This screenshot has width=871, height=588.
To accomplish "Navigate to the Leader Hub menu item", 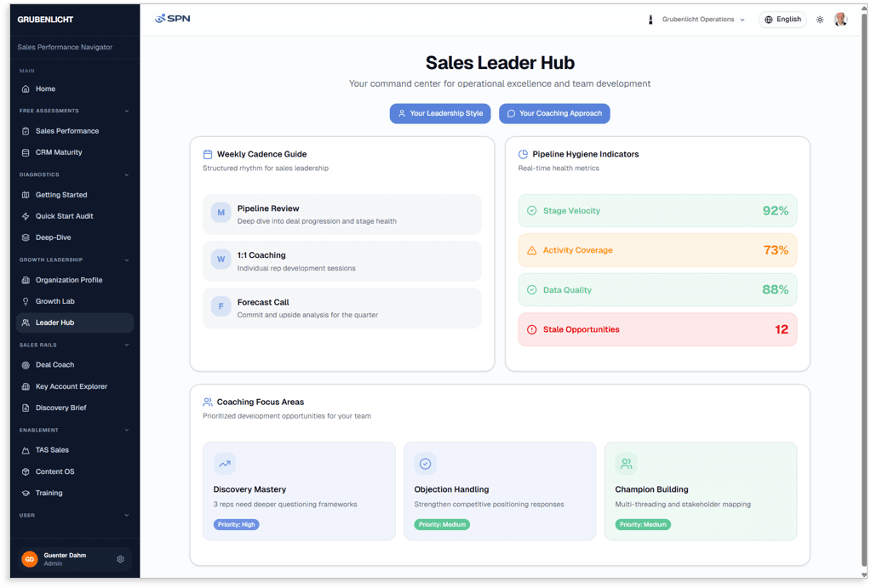I will coord(57,322).
